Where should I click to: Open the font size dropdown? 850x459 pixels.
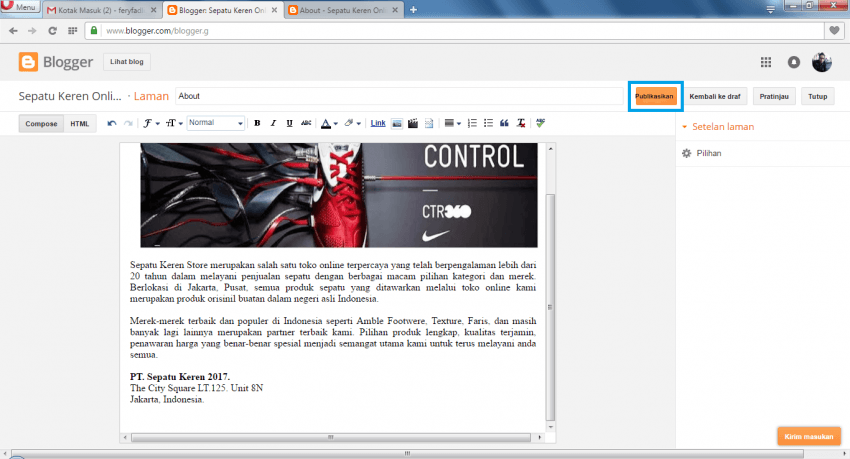(173, 124)
